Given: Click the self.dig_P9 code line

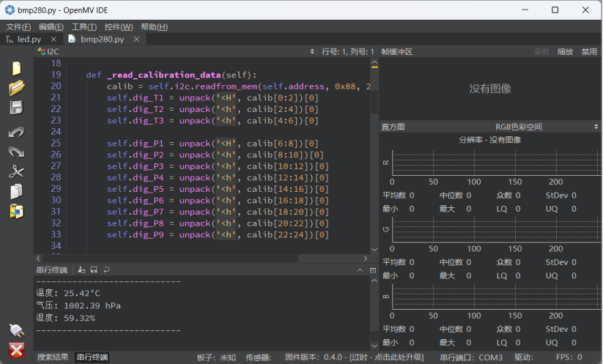Looking at the screenshot, I should point(218,234).
